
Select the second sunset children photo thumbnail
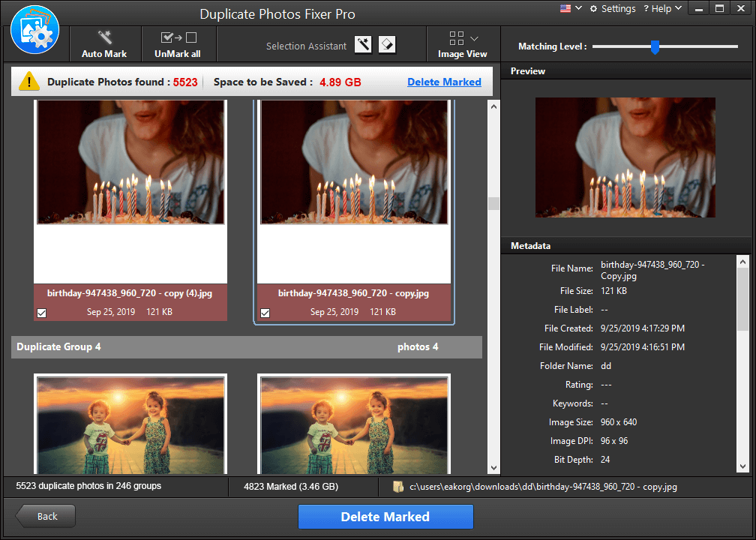(x=354, y=424)
